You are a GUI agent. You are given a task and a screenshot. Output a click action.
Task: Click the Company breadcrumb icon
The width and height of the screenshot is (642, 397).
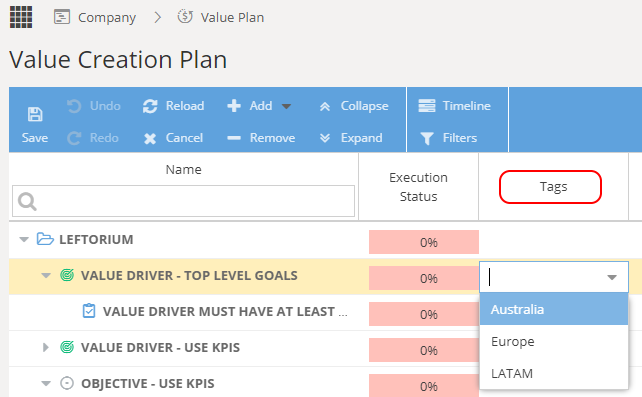[62, 17]
